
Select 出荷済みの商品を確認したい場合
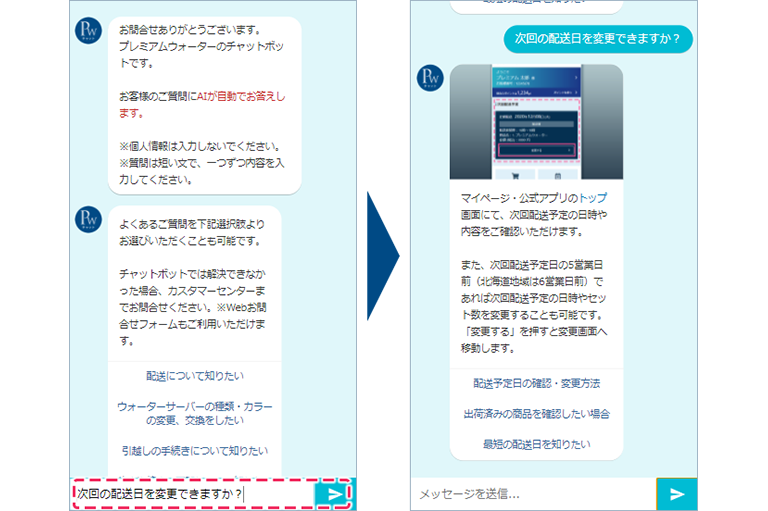(536, 413)
